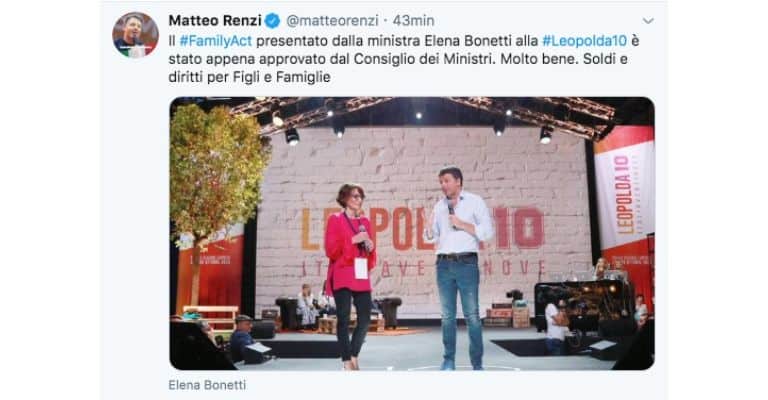Expand the tweet options chevron

coord(648,21)
